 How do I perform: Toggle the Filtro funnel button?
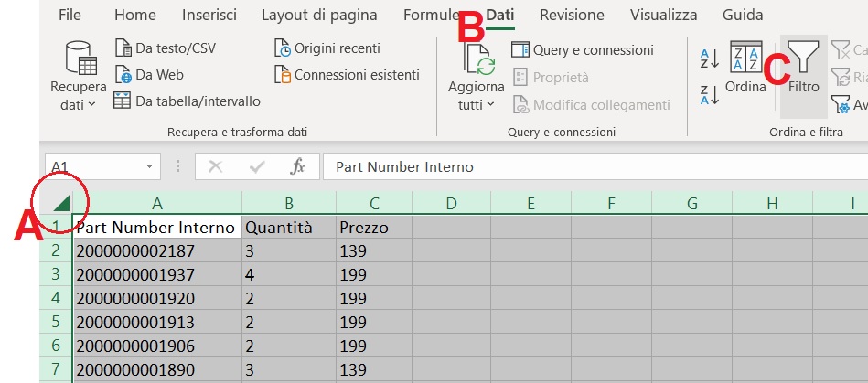(803, 69)
